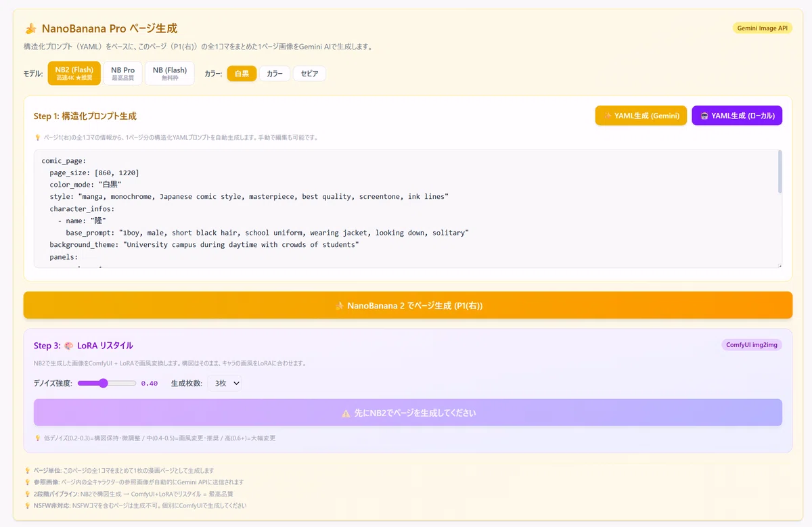Select the NB2 (Flash) 高速4K model
The width and height of the screenshot is (812, 527).
(x=74, y=73)
